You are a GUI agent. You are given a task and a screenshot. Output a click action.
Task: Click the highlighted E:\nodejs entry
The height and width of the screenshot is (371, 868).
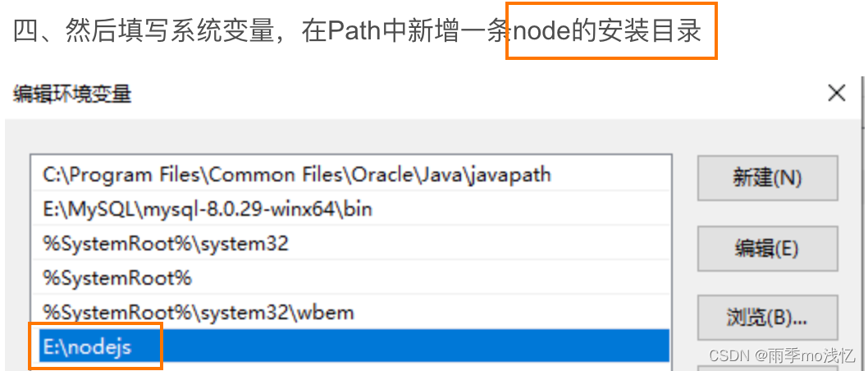click(x=87, y=347)
